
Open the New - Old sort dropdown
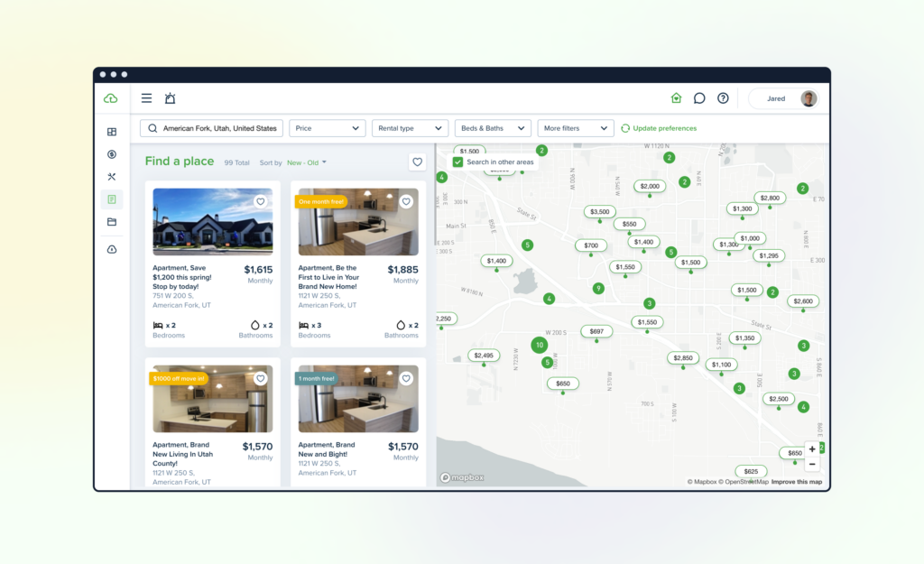click(x=307, y=162)
